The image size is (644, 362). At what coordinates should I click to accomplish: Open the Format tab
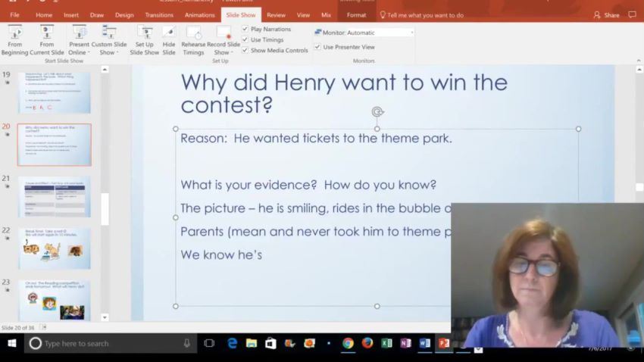coord(356,15)
